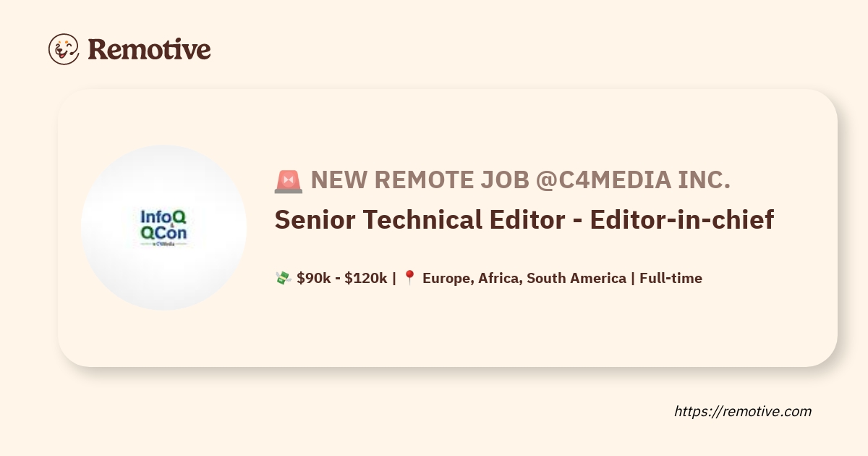
Task: Select the "@C4MEDIA INC." company mention
Action: point(632,181)
